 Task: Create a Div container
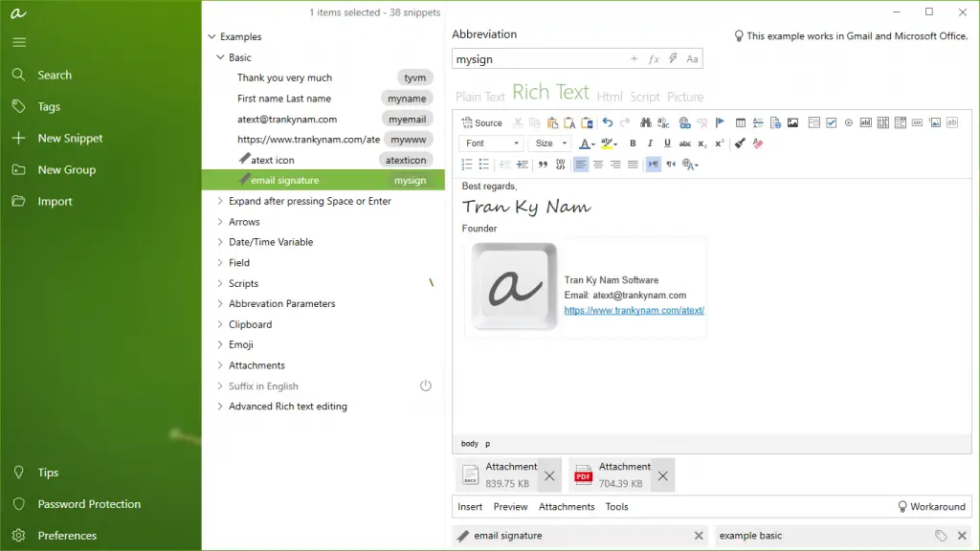561,165
